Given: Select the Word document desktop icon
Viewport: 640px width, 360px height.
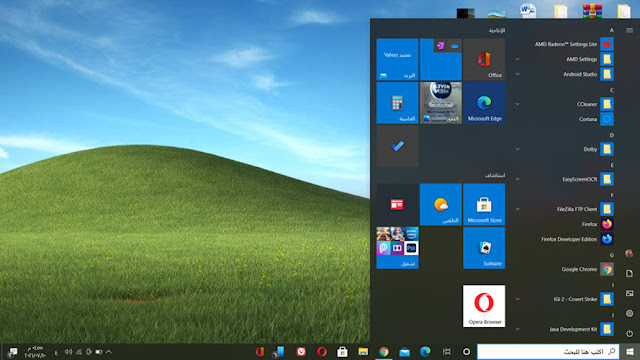Looking at the screenshot, I should coord(527,10).
